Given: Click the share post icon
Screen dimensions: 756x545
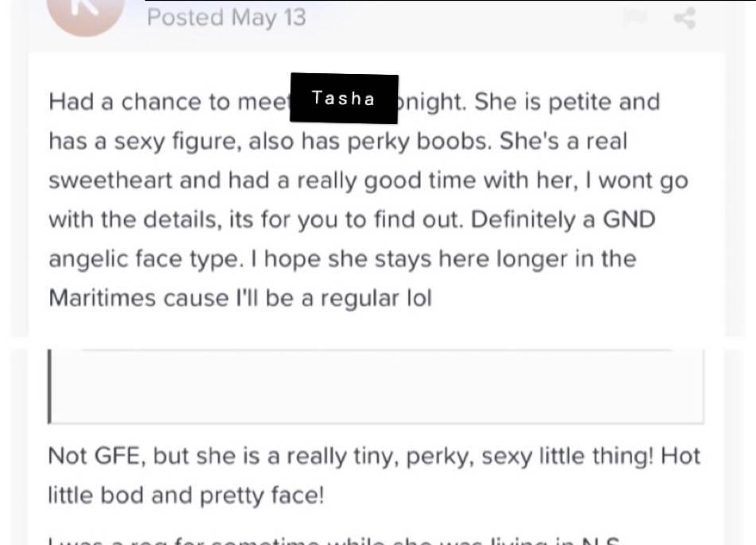Looking at the screenshot, I should [684, 18].
